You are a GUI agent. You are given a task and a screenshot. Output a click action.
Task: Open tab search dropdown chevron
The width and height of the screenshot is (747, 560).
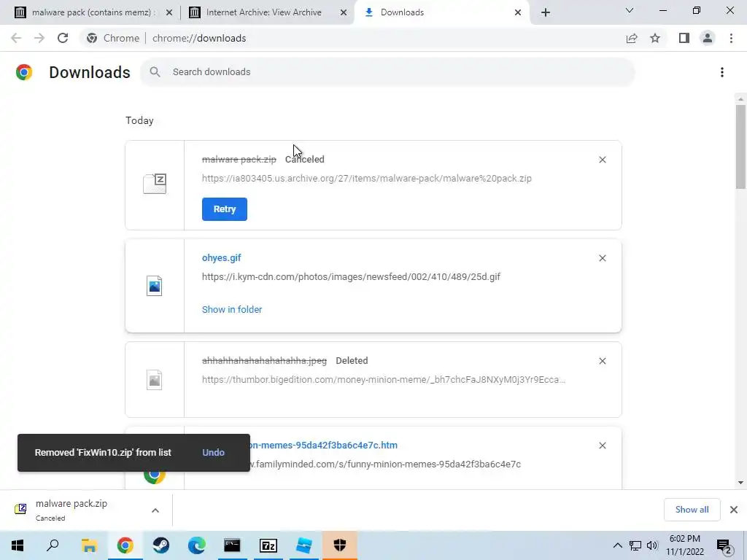tap(630, 10)
